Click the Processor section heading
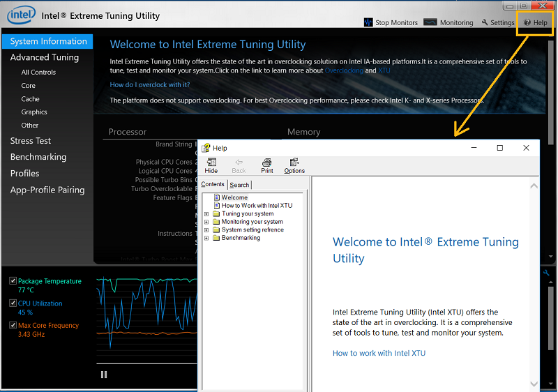 128,132
